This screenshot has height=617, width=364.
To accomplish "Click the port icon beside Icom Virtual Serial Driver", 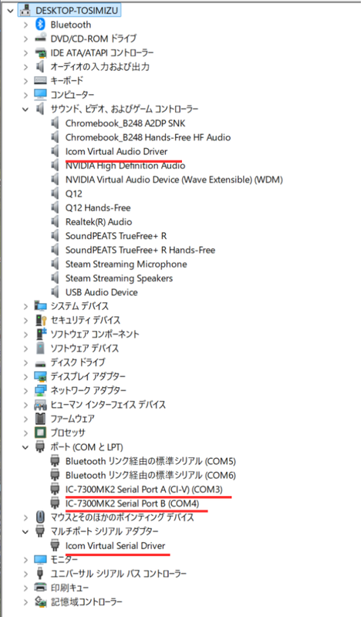I will pos(55,546).
